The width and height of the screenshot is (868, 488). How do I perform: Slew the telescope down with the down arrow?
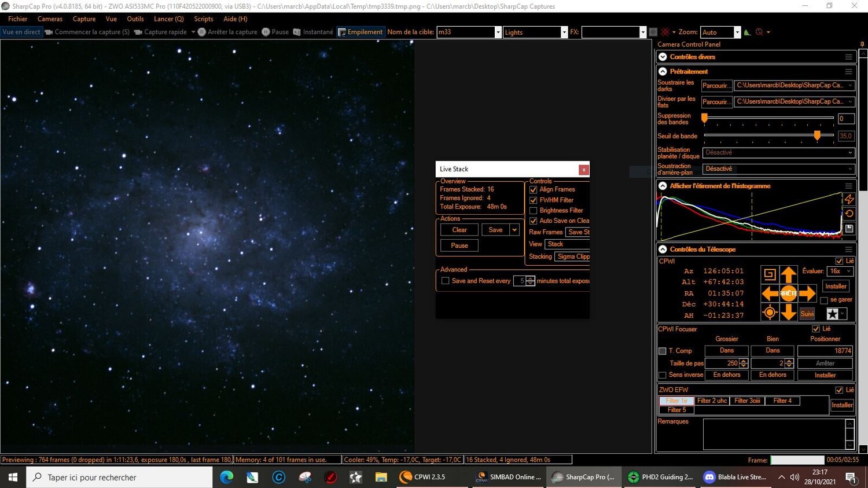click(x=788, y=313)
